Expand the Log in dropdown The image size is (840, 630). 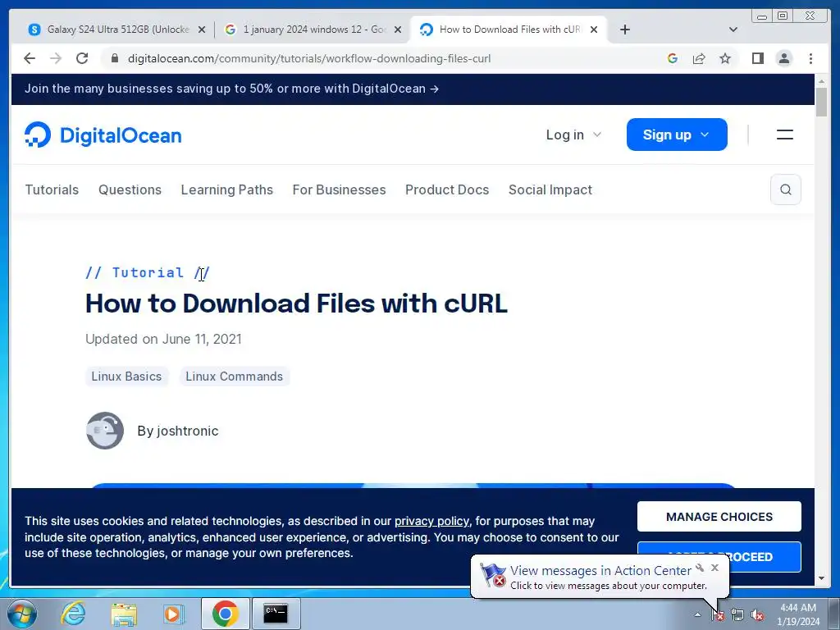coord(573,135)
